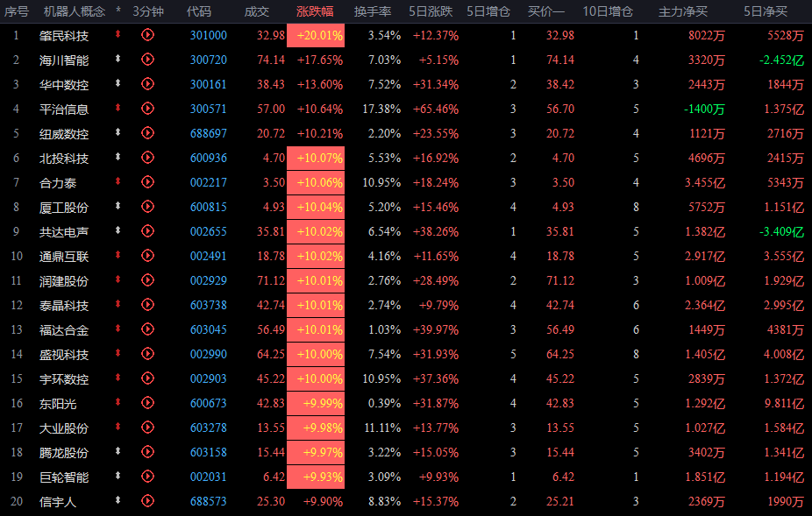Screen dimensions: 812x516
Task: Select the 巨轮智能 stock name
Action: click(x=64, y=477)
